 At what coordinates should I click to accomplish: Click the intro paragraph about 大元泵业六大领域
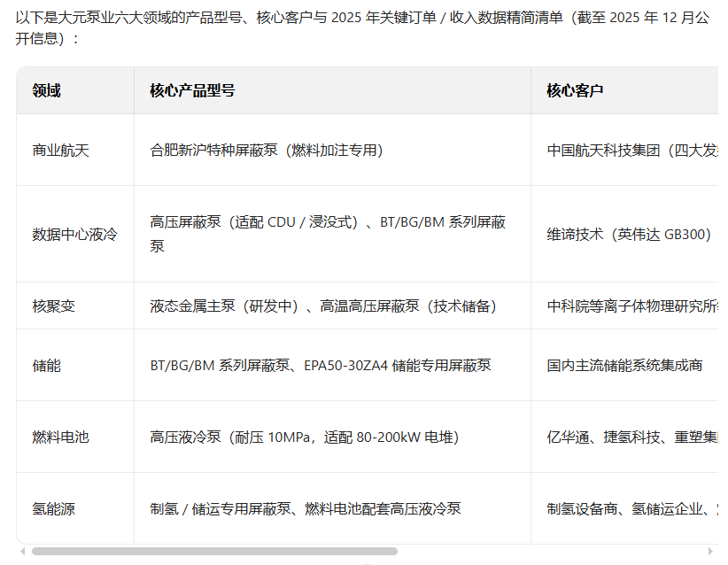362,27
